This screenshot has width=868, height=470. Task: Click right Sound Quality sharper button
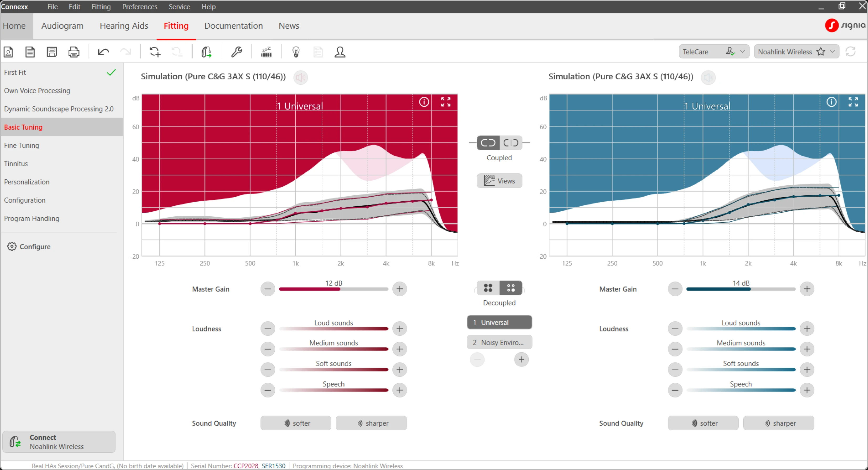pos(779,423)
